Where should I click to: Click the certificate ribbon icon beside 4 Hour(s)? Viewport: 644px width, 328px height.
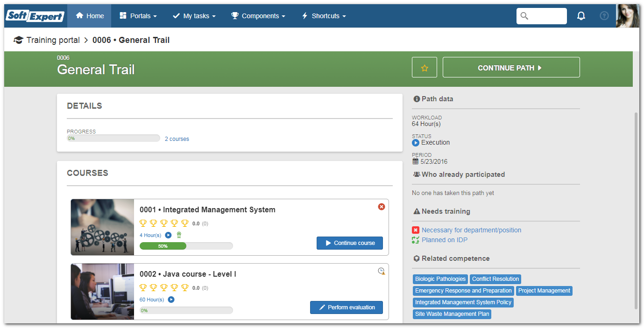179,235
